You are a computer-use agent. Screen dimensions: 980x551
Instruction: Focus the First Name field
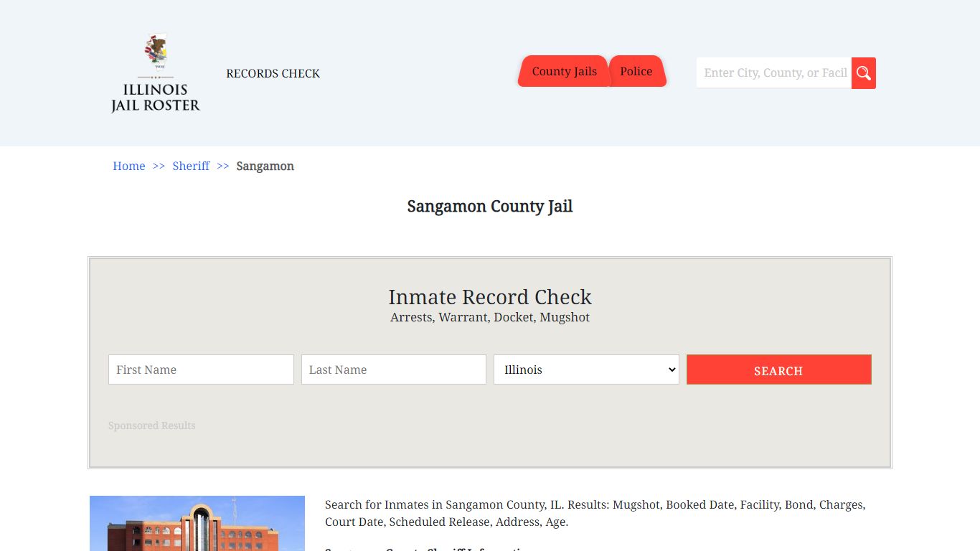201,369
